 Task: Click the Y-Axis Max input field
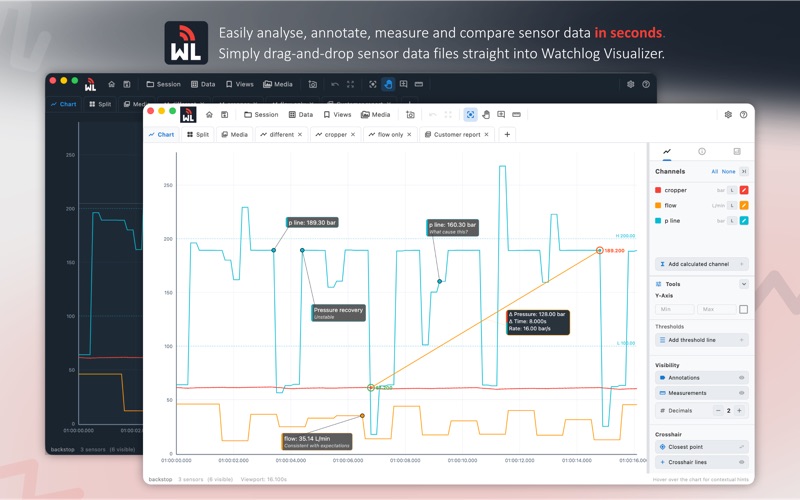tap(716, 309)
